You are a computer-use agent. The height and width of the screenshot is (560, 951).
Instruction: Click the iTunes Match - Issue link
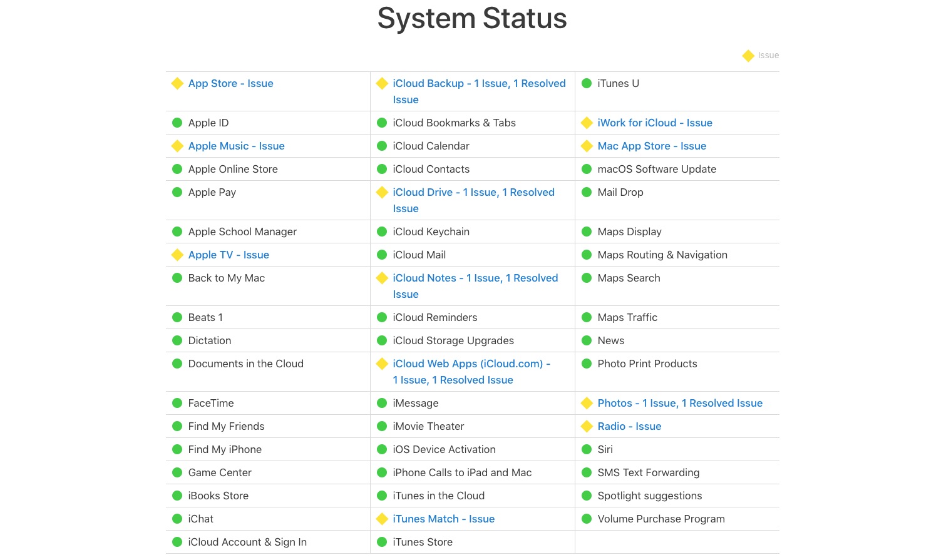[x=443, y=519]
